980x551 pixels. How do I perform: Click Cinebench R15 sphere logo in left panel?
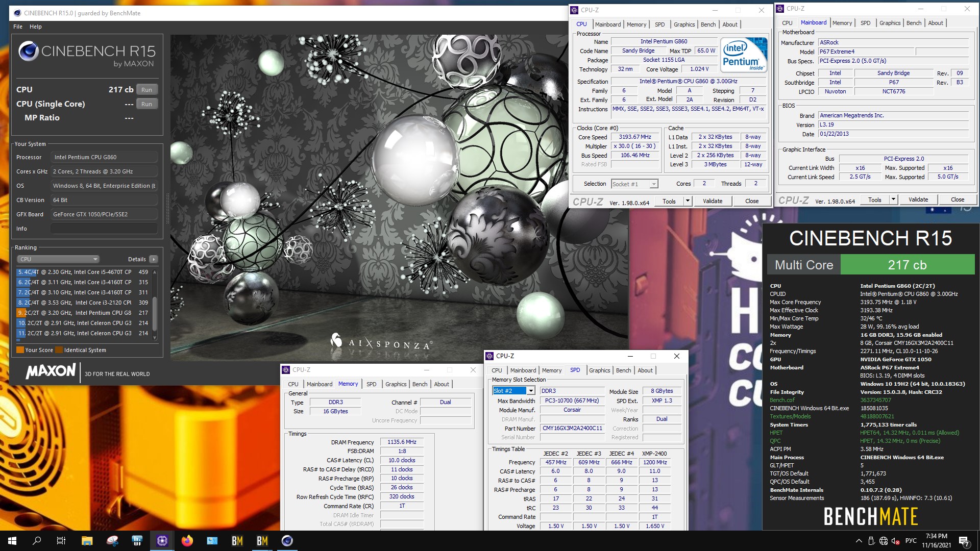coord(28,51)
